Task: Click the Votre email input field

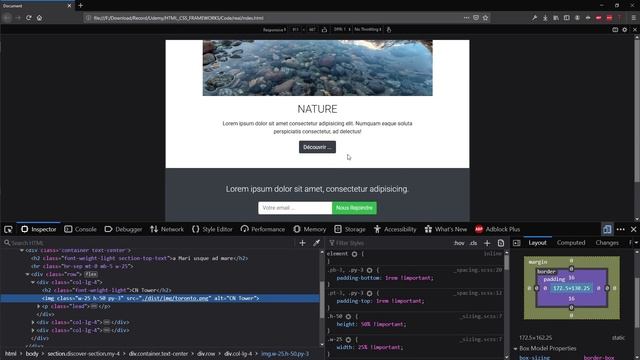Action: point(295,208)
